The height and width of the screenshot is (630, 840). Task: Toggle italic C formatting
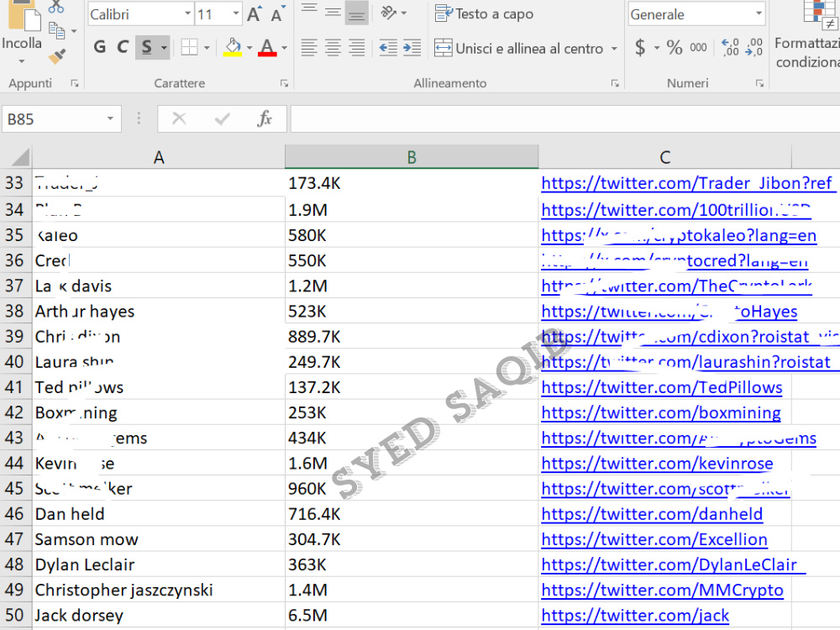[x=123, y=47]
